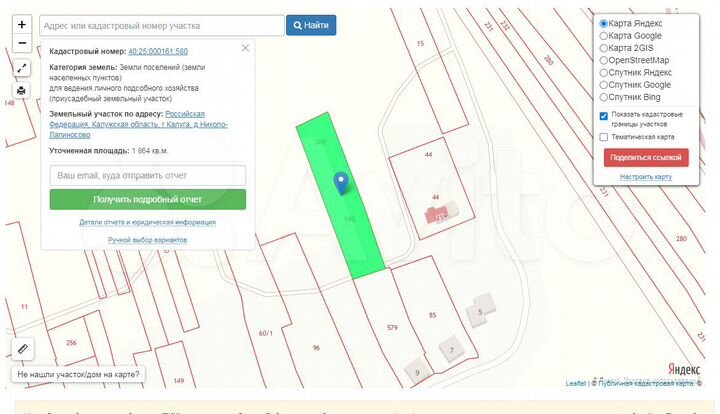Select the Карта Google radio option
The width and height of the screenshot is (720, 414).
603,35
